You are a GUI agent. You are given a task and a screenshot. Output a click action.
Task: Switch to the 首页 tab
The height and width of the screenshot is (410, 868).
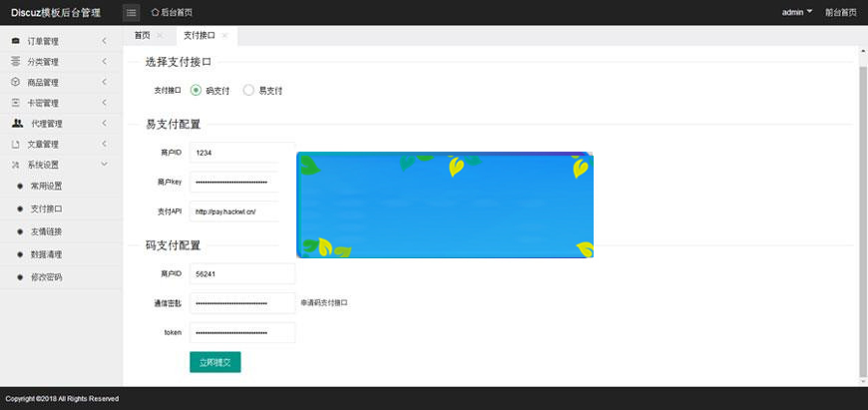142,35
